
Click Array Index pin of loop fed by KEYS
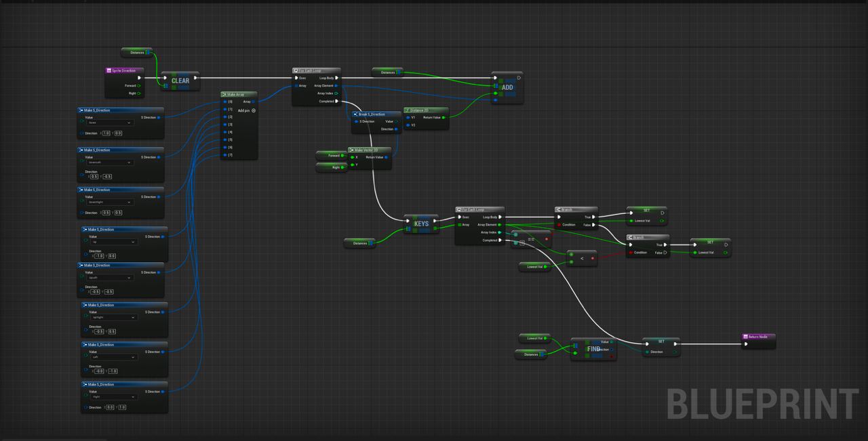pyautogui.click(x=500, y=232)
